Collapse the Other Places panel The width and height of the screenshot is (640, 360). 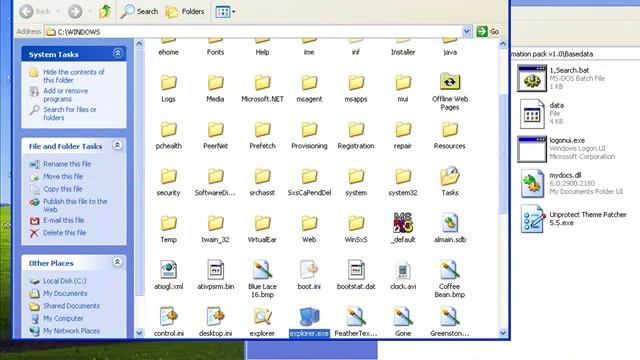[117, 262]
